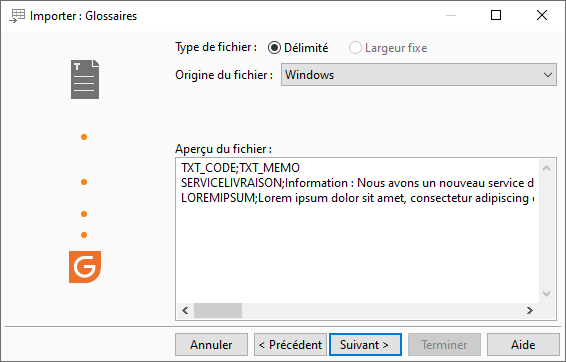Open help with the Aide button
Image resolution: width=566 pixels, height=362 pixels.
point(523,345)
